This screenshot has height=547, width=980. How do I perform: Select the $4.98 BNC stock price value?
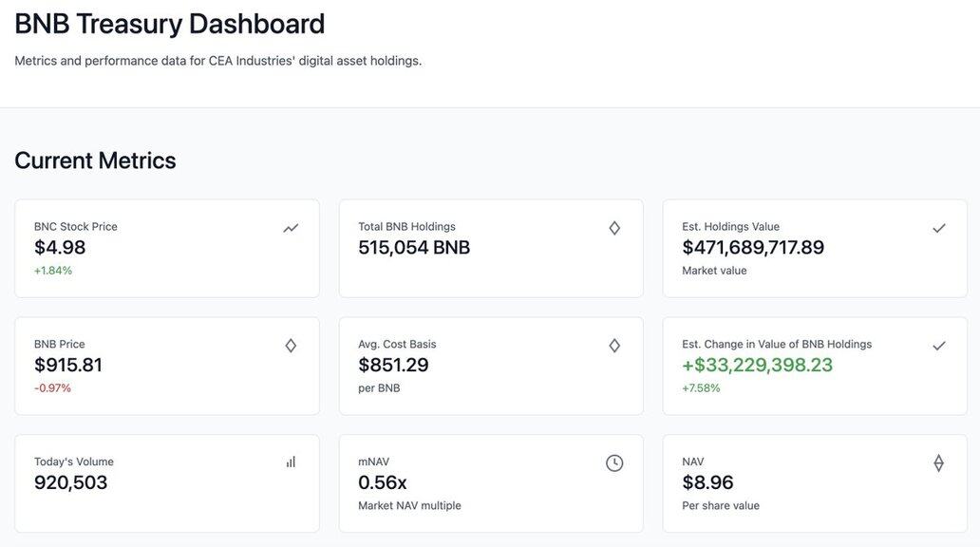click(60, 248)
